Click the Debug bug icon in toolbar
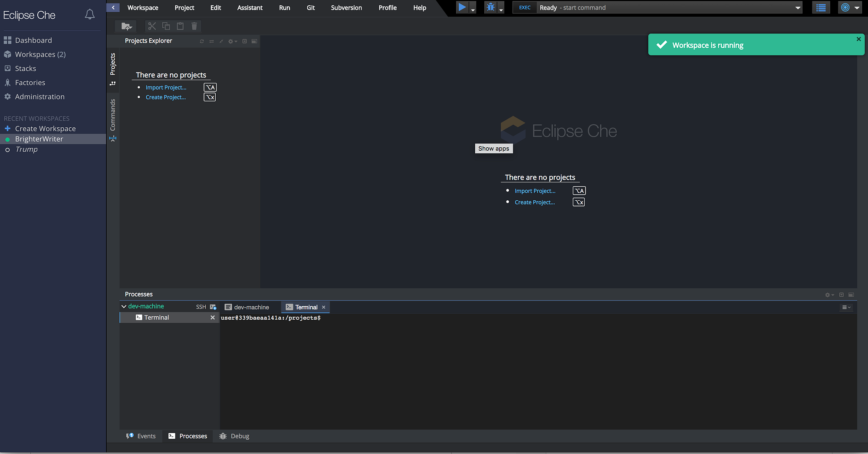The height and width of the screenshot is (454, 868). click(x=490, y=7)
